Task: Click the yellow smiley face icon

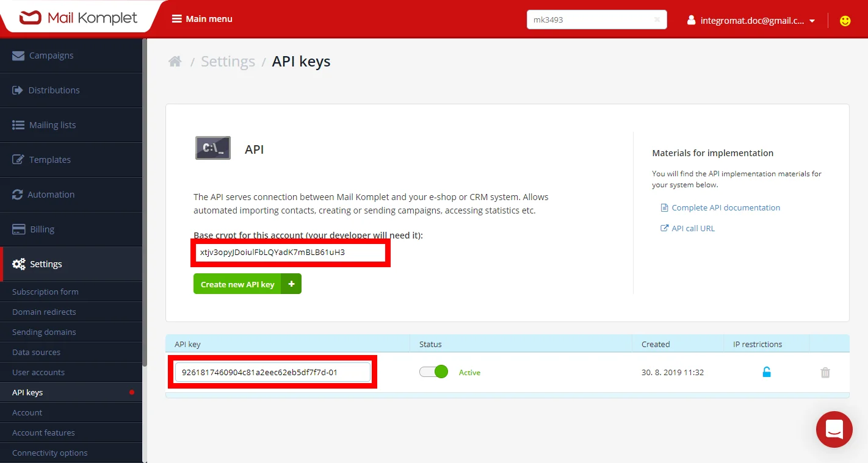Action: pos(845,21)
